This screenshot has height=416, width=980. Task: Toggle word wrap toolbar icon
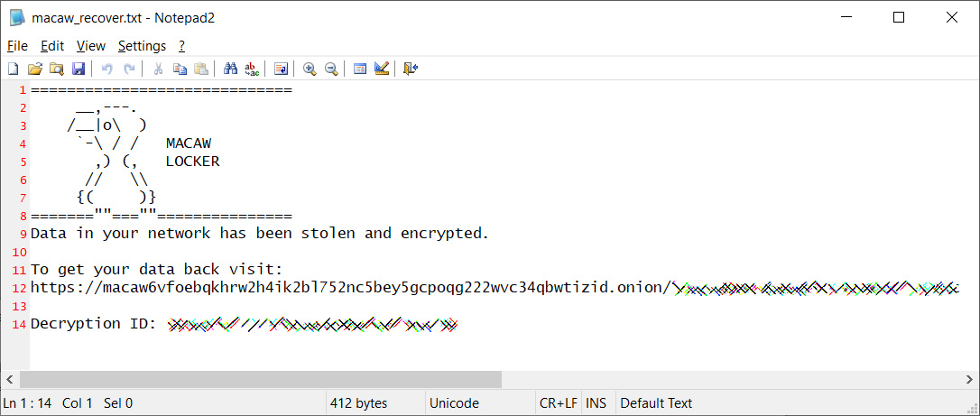tap(282, 69)
